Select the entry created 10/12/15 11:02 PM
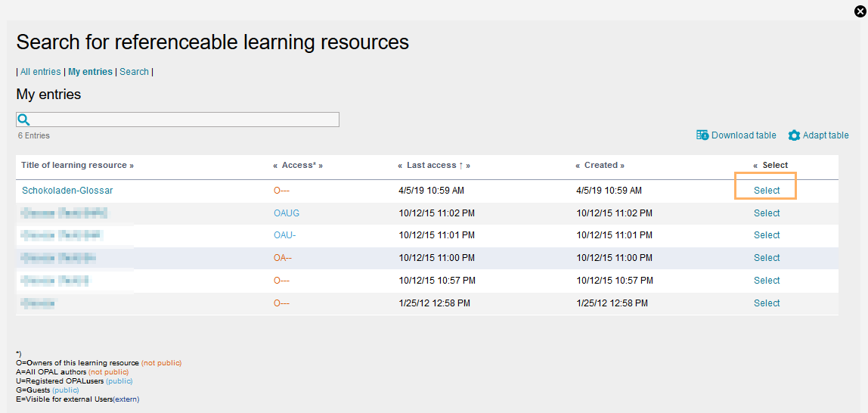Viewport: 868px width, 413px height. point(766,213)
